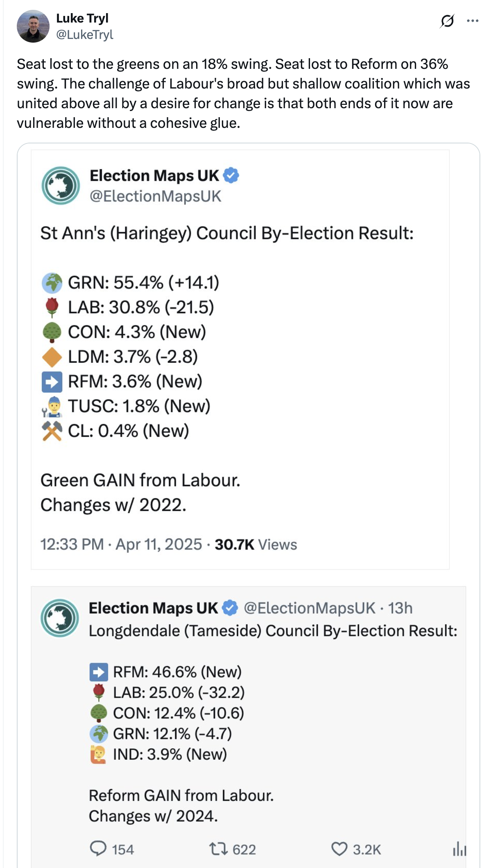493x868 pixels.
Task: Open the @LukeTryl handle link
Action: pos(84,34)
